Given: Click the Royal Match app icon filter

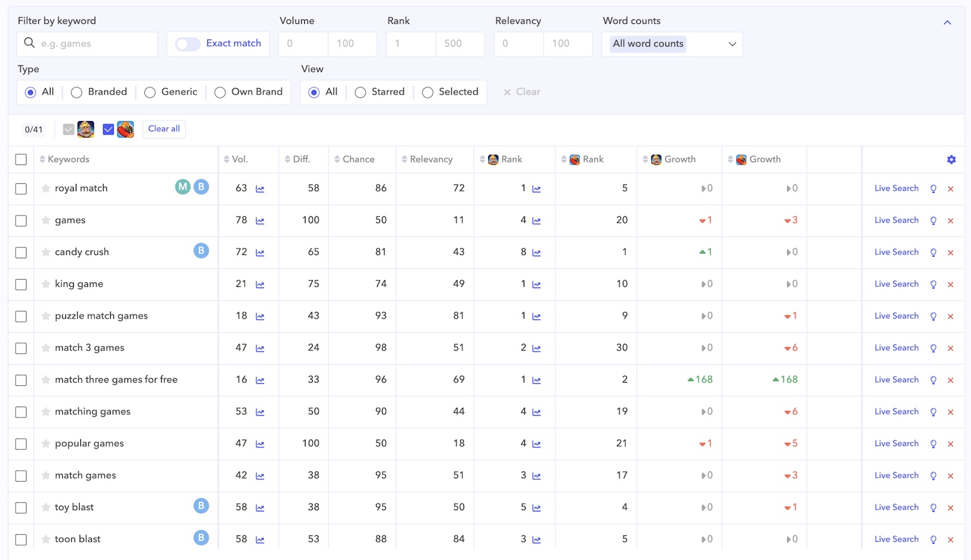Looking at the screenshot, I should coord(86,129).
